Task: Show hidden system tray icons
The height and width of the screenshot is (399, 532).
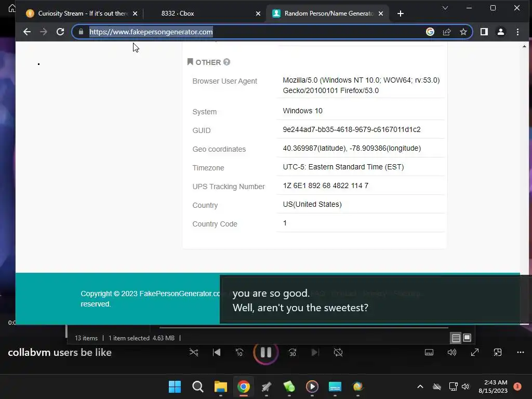Action: [420, 387]
